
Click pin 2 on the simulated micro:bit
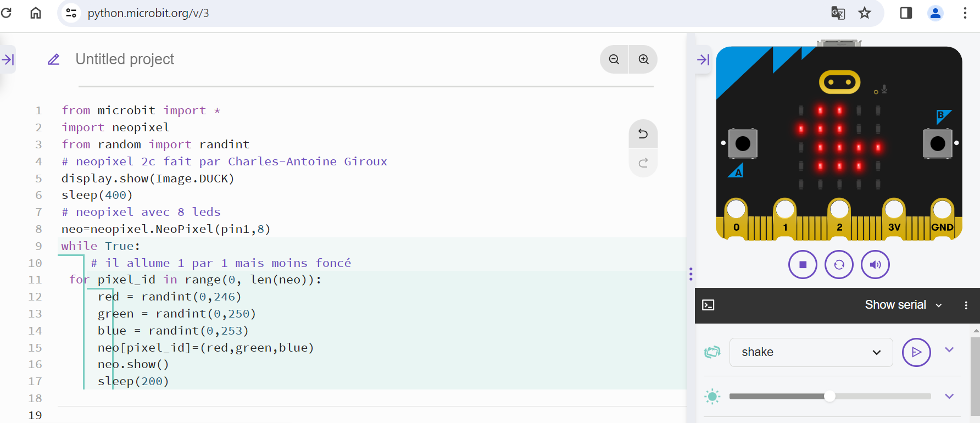coord(839,219)
